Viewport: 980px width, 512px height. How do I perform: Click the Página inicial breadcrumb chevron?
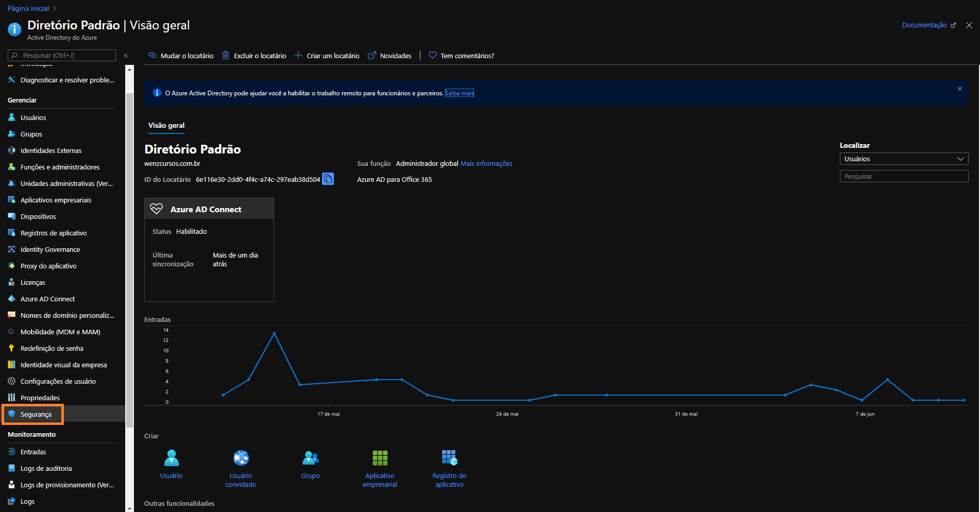55,8
